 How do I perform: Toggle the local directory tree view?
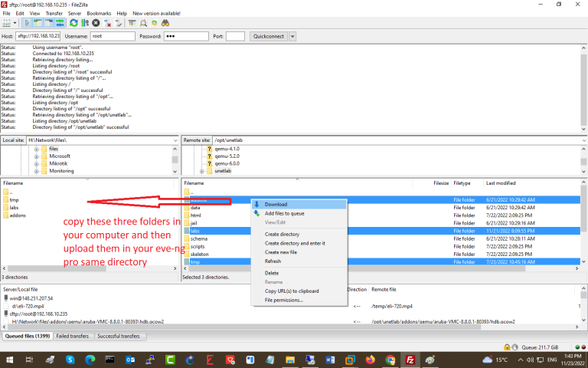[36, 23]
